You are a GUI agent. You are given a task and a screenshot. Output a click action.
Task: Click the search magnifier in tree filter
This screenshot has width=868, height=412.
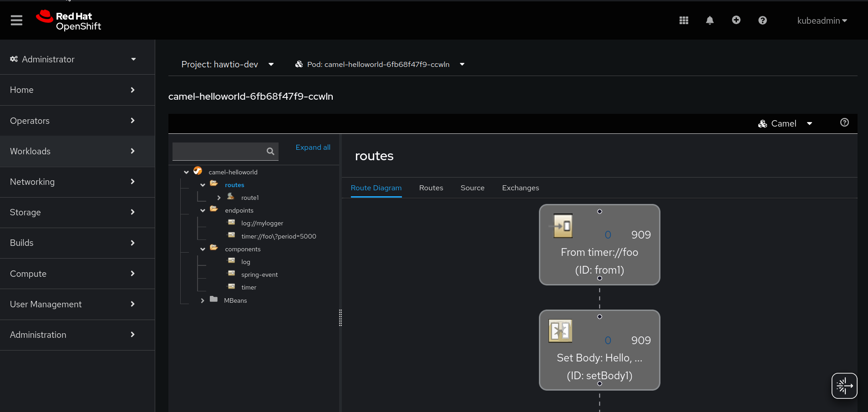tap(270, 152)
